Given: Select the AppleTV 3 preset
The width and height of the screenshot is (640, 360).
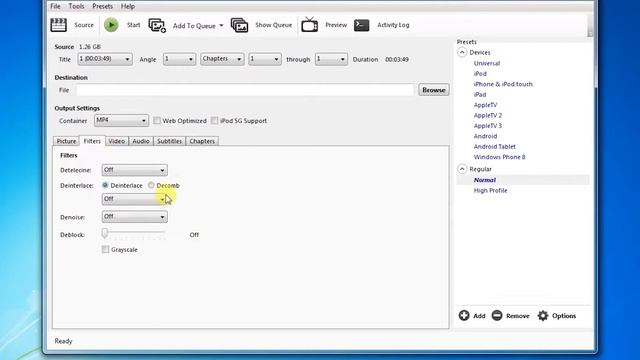Looking at the screenshot, I should [488, 126].
